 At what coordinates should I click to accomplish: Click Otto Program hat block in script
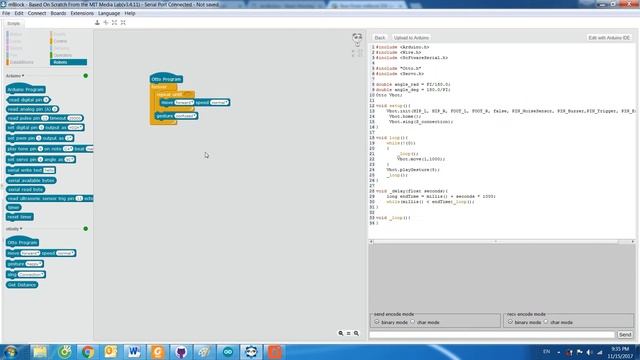166,78
